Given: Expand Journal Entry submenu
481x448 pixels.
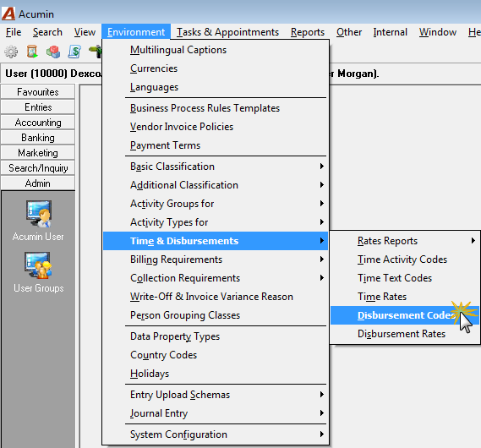Looking at the screenshot, I should coord(216,413).
